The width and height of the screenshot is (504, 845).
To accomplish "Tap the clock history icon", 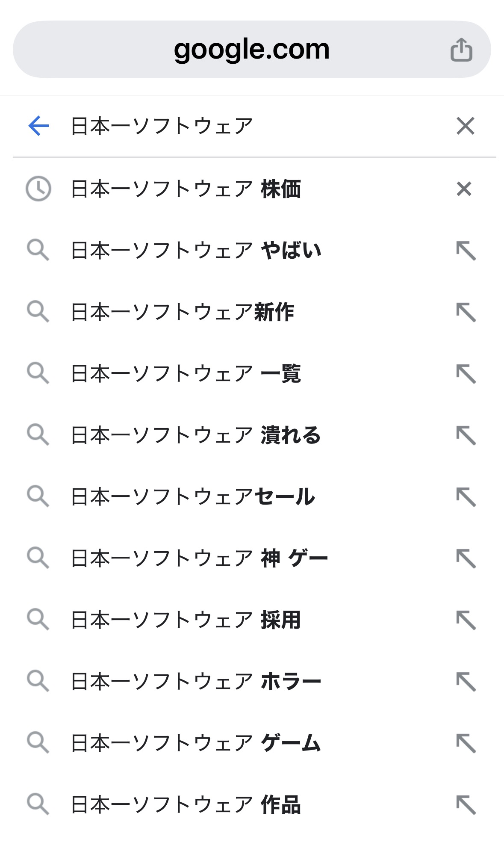I will click(38, 189).
